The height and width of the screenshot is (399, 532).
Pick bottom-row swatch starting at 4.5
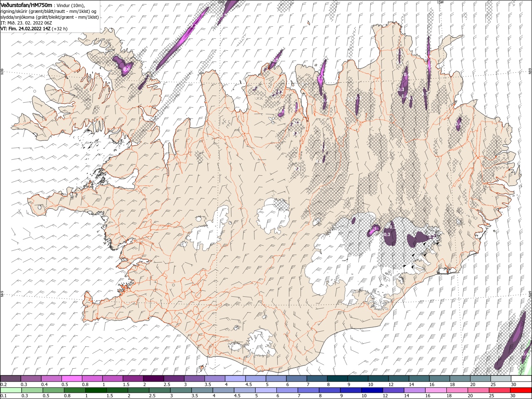coord(244,390)
